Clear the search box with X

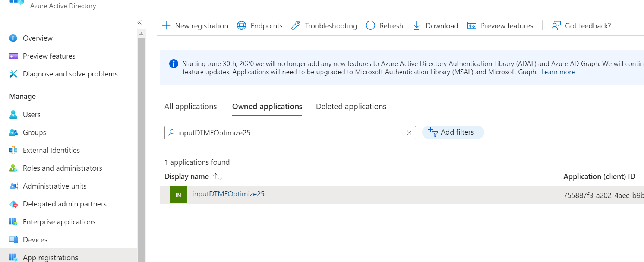409,133
